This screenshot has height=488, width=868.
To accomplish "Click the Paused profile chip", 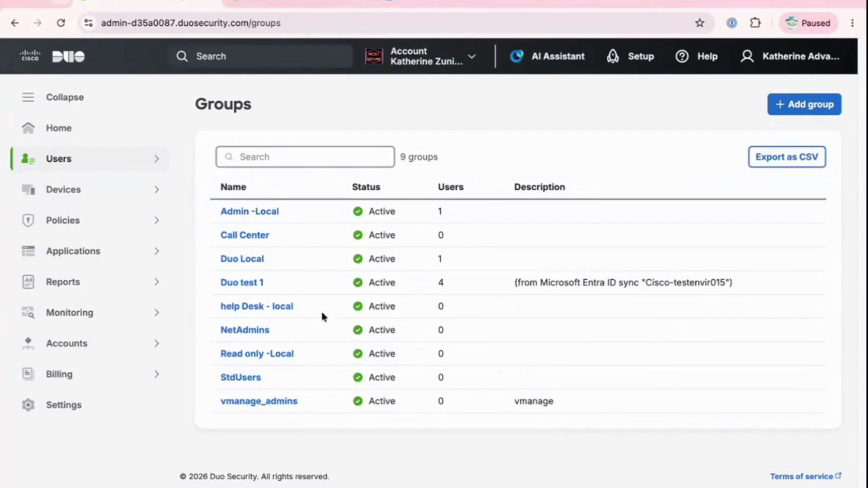I will [808, 23].
